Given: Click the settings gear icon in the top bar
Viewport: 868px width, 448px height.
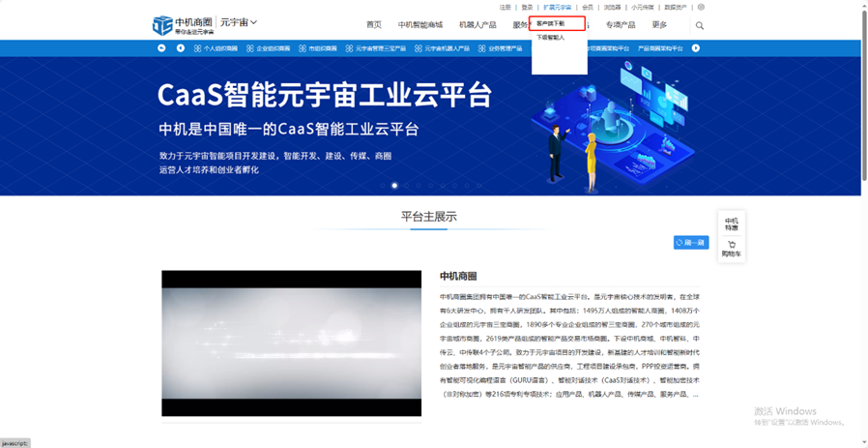Looking at the screenshot, I should point(701,7).
